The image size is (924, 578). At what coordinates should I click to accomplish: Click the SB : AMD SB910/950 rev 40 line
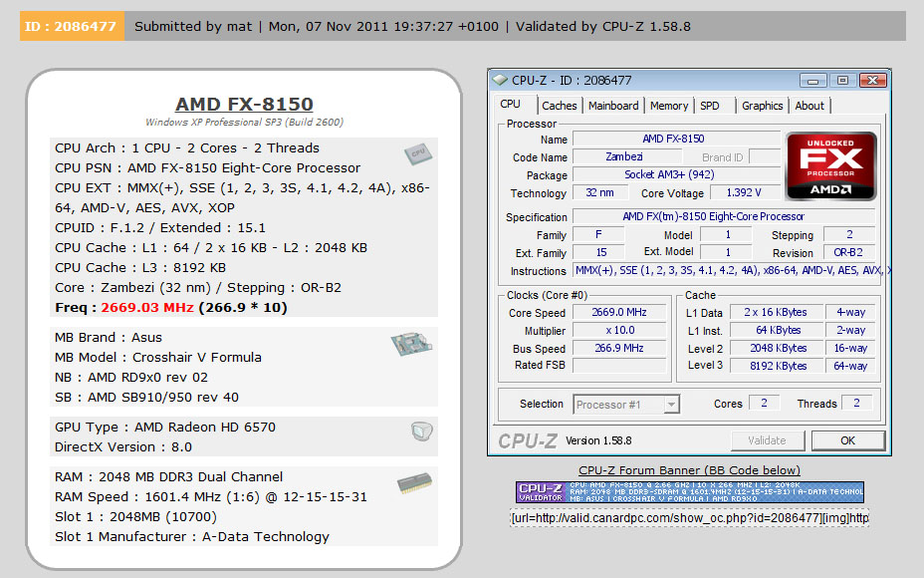point(146,397)
